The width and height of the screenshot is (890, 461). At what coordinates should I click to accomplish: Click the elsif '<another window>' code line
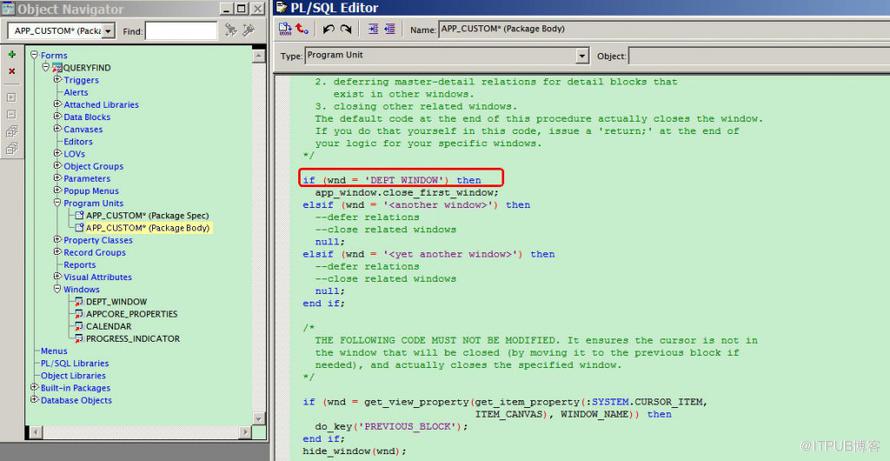click(x=416, y=205)
